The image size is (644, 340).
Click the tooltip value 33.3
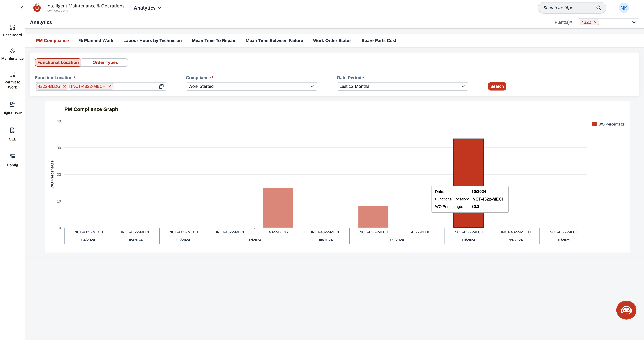(x=475, y=206)
